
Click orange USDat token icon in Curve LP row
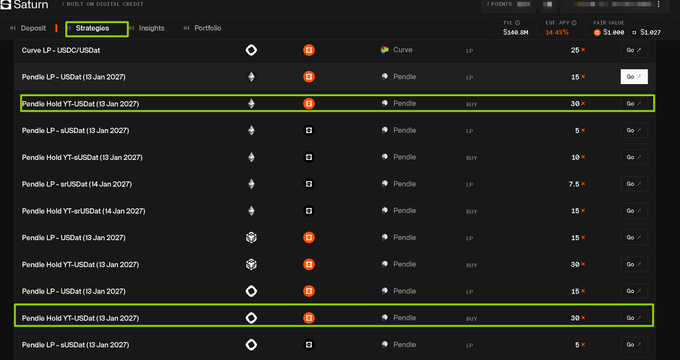pos(309,50)
